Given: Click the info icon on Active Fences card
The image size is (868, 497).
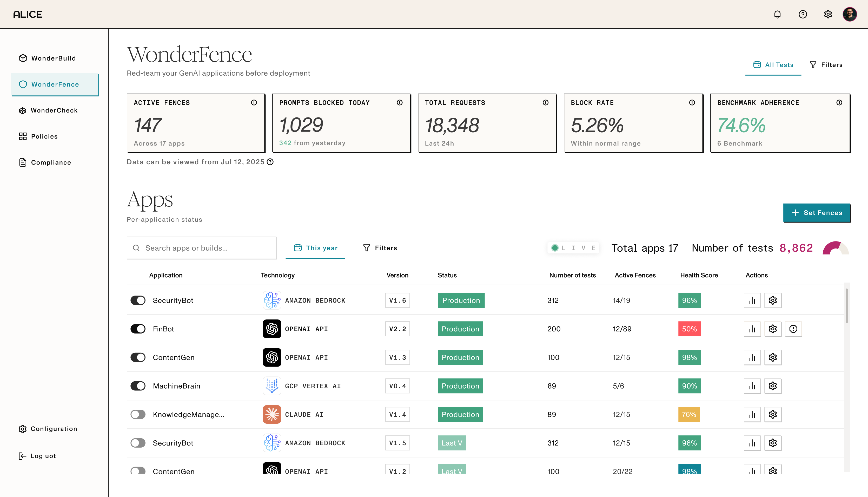Looking at the screenshot, I should tap(254, 102).
